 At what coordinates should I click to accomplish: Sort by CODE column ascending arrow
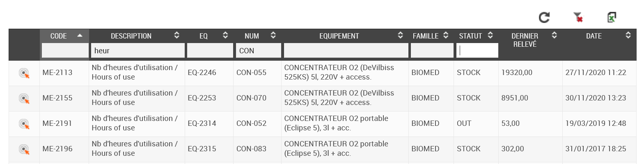coord(80,36)
